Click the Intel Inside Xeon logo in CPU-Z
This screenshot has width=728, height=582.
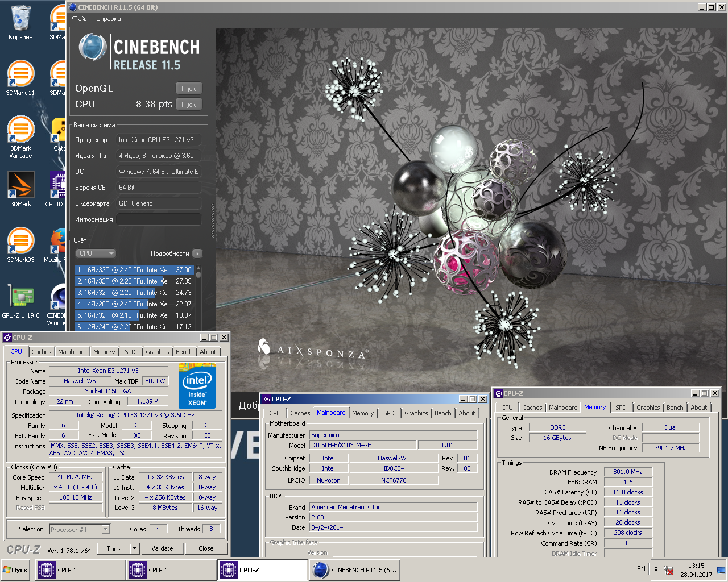197,387
